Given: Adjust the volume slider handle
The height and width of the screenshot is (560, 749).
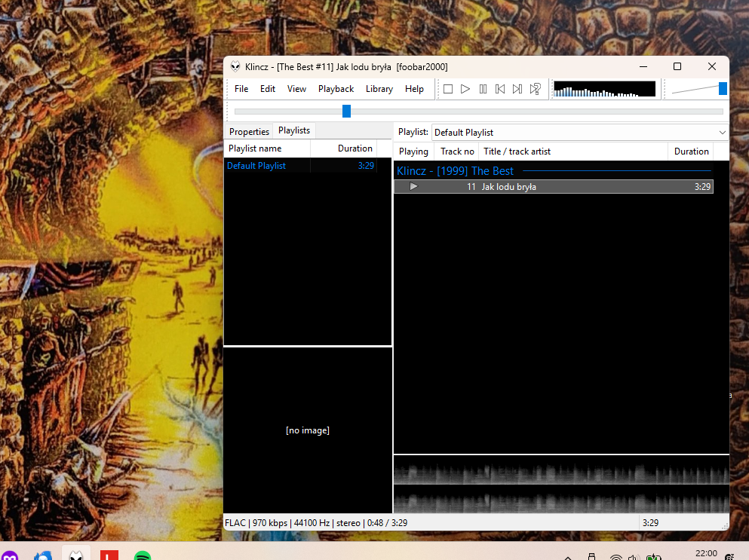Looking at the screenshot, I should 723,89.
